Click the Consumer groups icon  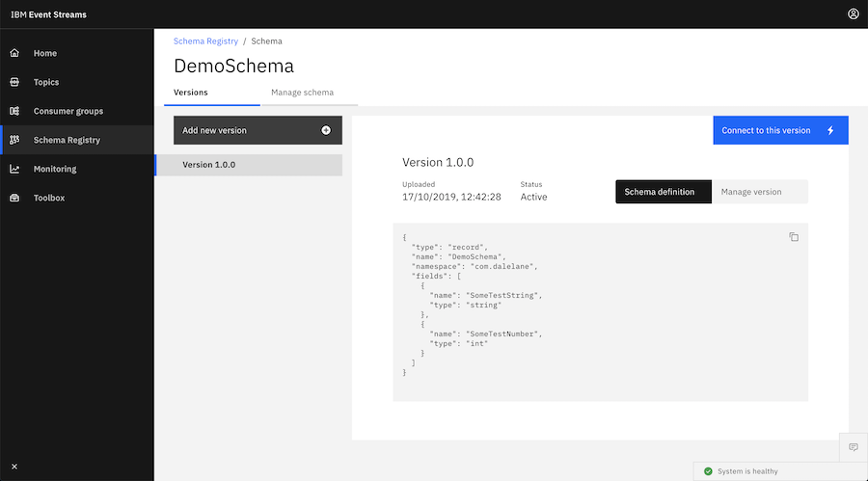pyautogui.click(x=14, y=111)
